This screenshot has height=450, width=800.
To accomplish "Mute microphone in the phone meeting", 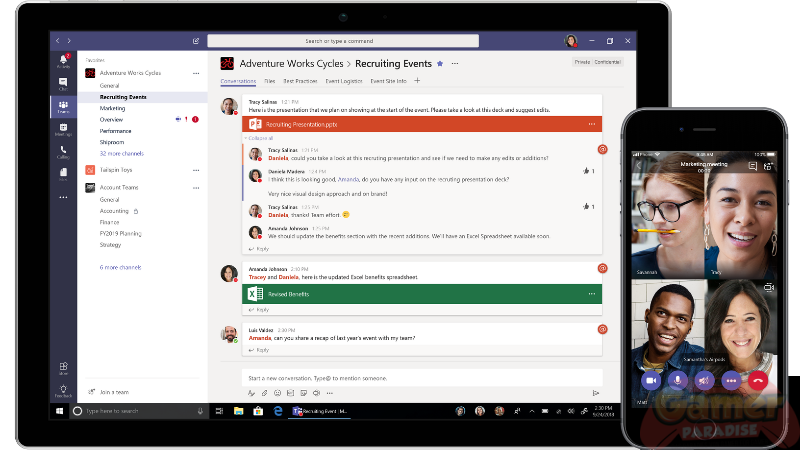I will (677, 380).
